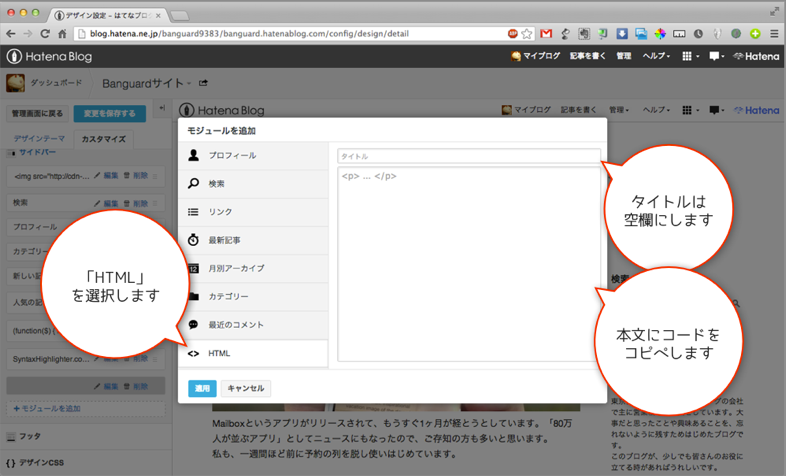Click the profile person icon in dialog
The image size is (786, 476).
point(193,155)
